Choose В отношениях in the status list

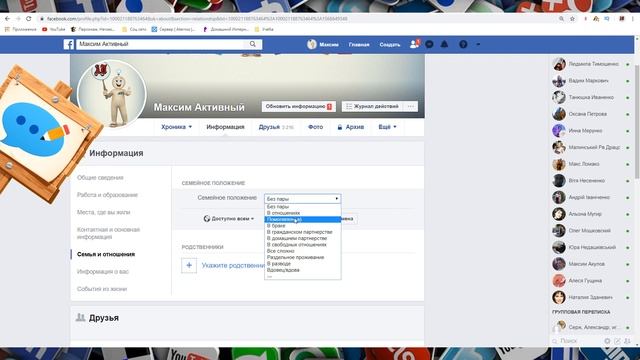(x=302, y=213)
